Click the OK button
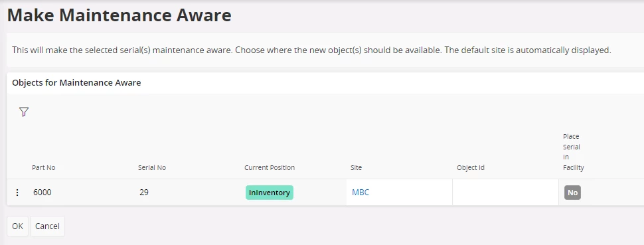 18,226
